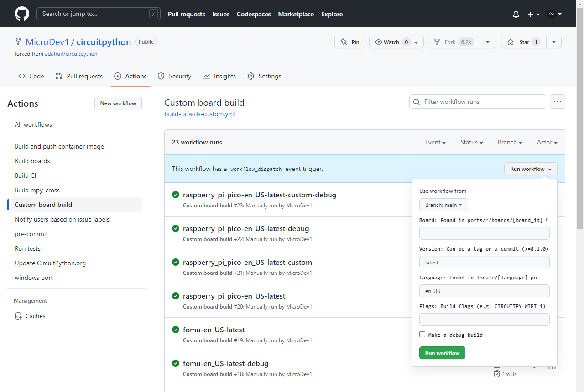This screenshot has width=584, height=392.
Task: Open run raspberry_pi_pico-en_US-latest-debug
Action: [x=246, y=228]
